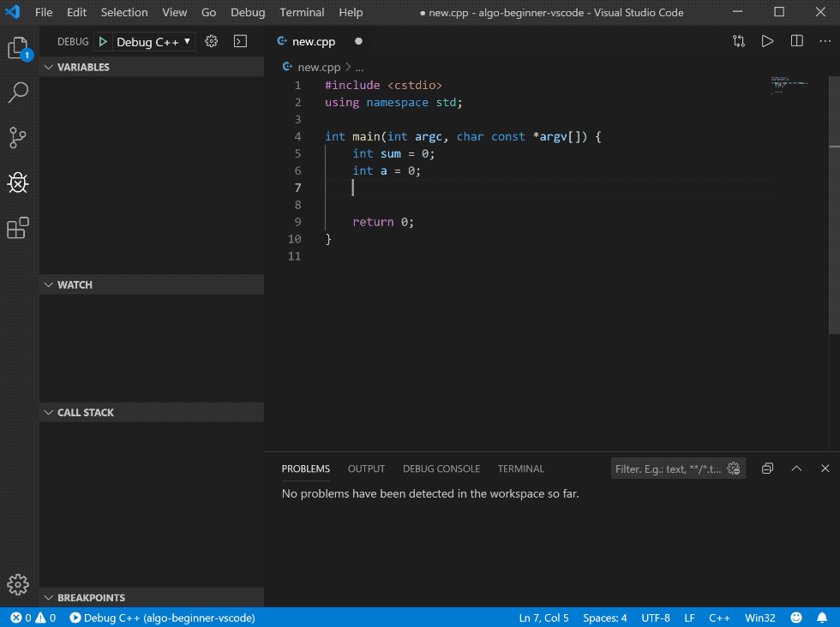Switch to the Debug Console panel tab
The image size is (840, 627).
pyautogui.click(x=441, y=469)
